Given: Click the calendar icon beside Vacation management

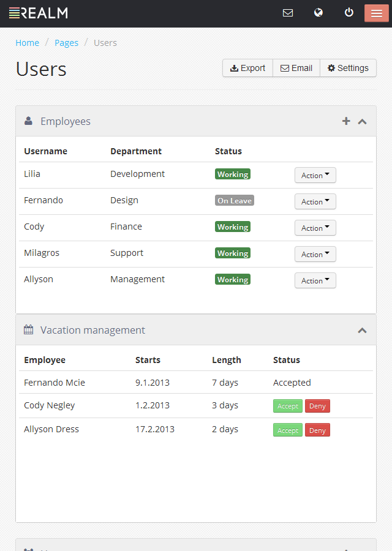Looking at the screenshot, I should [28, 329].
